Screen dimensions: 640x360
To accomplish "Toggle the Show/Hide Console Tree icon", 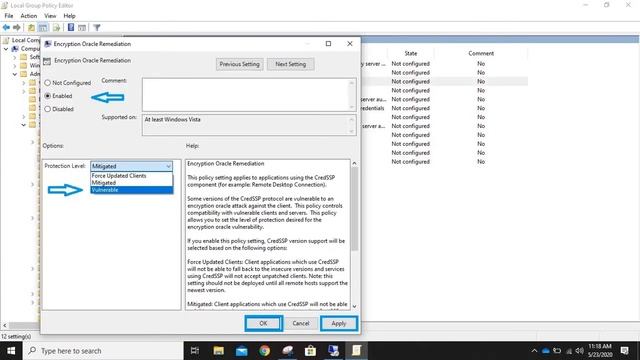I will tap(43, 28).
